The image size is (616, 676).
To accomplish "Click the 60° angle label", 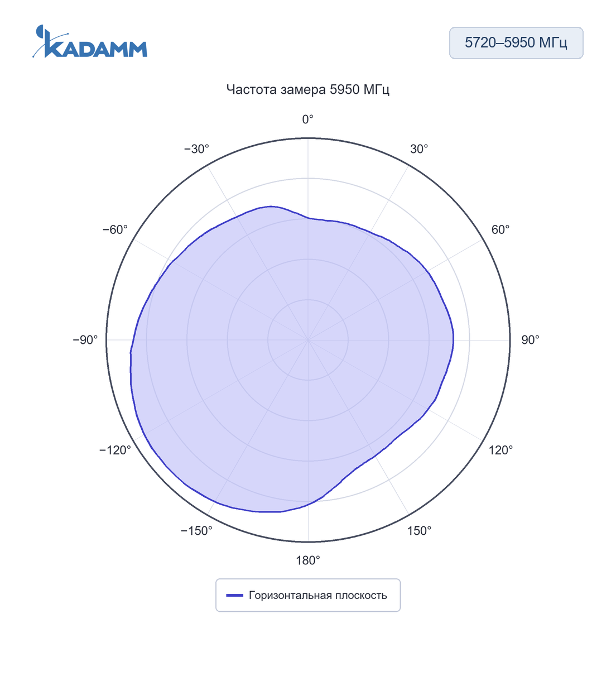I will (501, 230).
